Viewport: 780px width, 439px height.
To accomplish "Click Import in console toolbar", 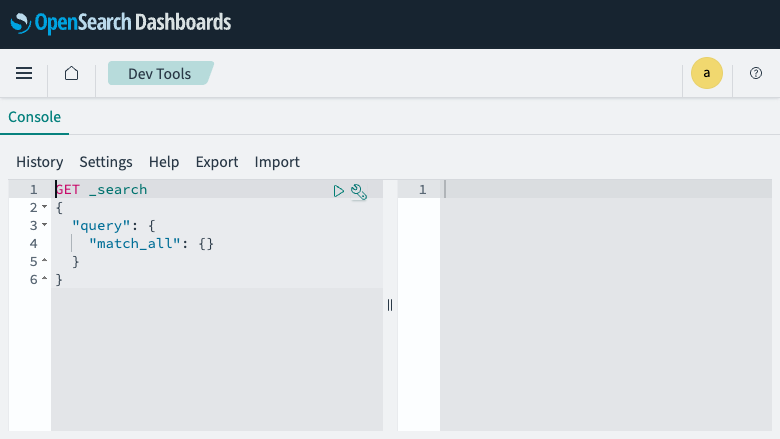I will point(277,162).
